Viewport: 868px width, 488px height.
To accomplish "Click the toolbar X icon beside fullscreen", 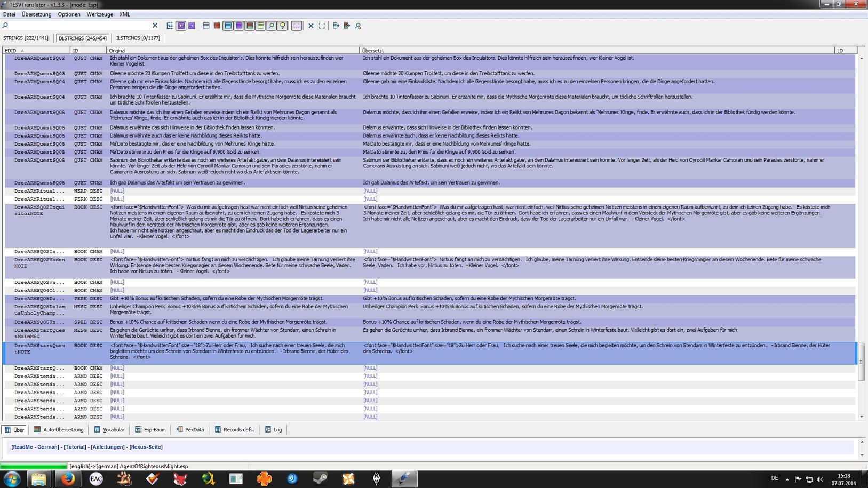I will tap(311, 26).
